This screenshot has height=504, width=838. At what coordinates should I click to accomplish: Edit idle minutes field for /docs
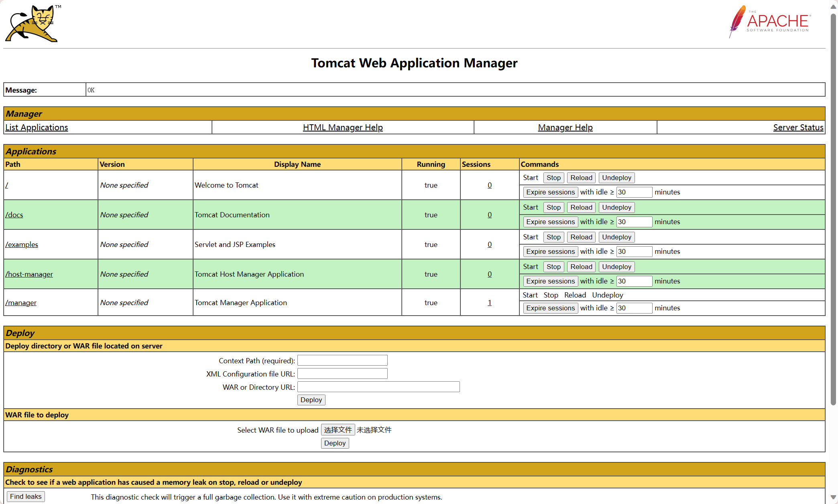(x=634, y=222)
